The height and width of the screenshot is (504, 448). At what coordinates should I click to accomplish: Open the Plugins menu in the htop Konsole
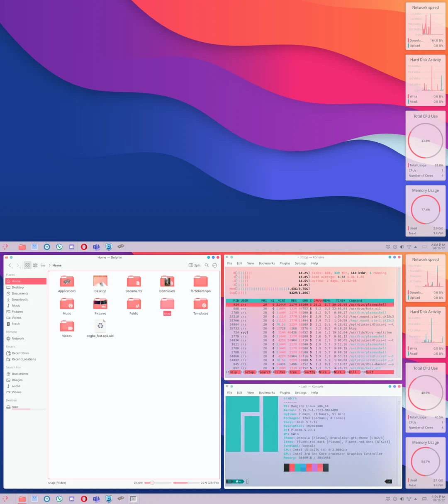[x=285, y=263]
